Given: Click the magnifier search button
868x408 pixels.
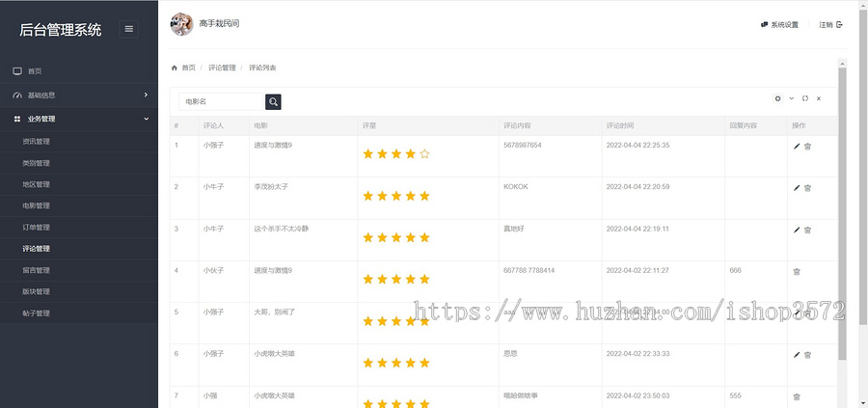Looking at the screenshot, I should coord(273,102).
